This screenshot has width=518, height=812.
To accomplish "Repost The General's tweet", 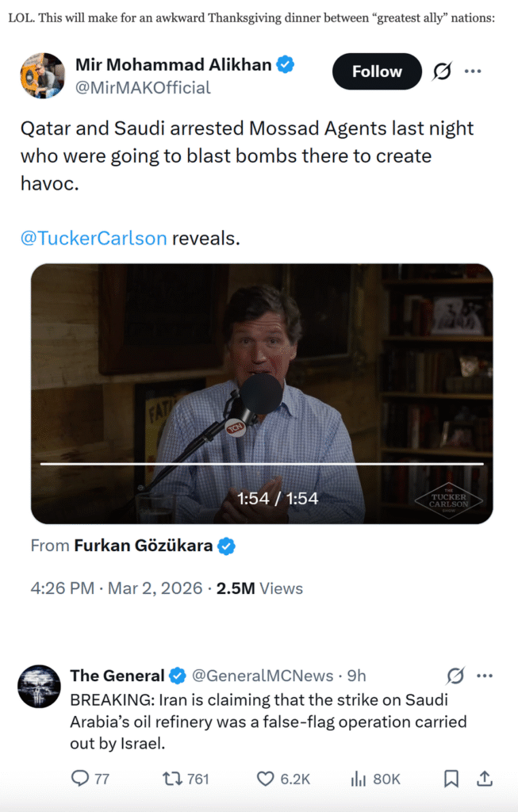I will (171, 779).
